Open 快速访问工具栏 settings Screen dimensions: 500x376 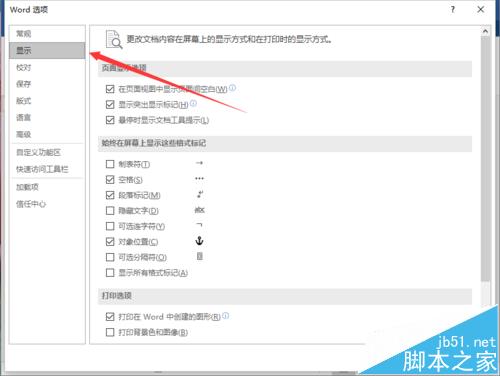click(47, 169)
